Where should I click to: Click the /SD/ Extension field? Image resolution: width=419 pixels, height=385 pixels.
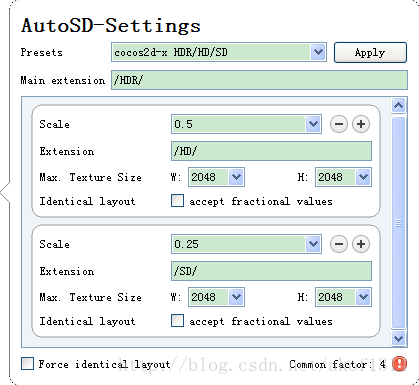tap(271, 271)
